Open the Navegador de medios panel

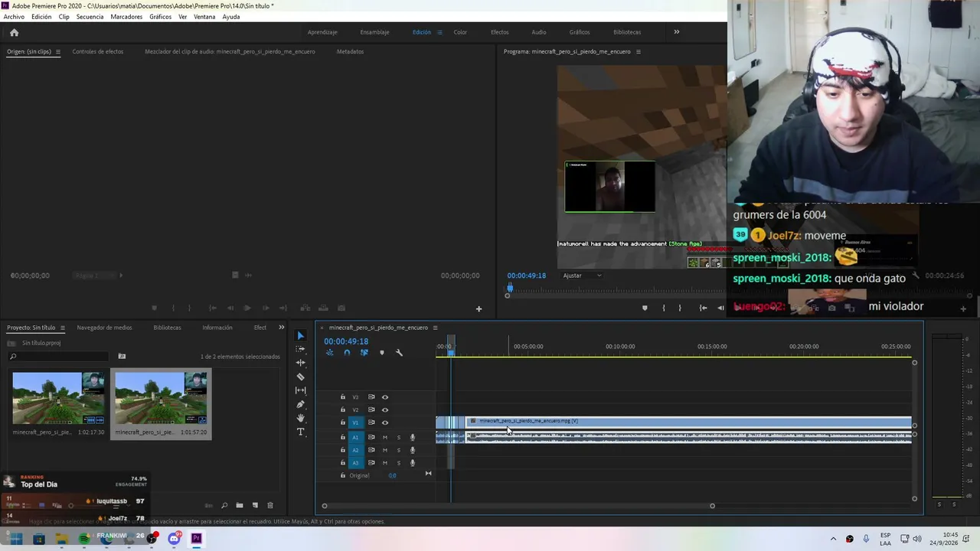[x=104, y=328]
